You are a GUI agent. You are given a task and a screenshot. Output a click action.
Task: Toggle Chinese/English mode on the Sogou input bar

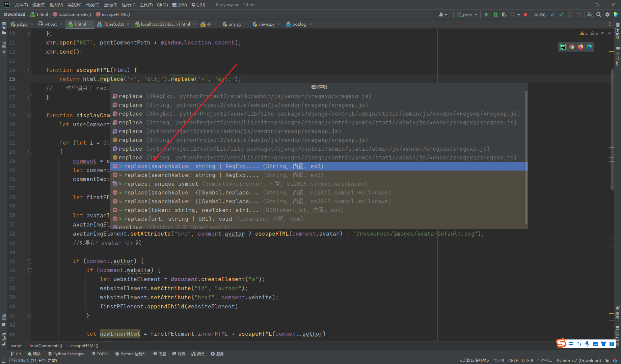click(x=571, y=343)
